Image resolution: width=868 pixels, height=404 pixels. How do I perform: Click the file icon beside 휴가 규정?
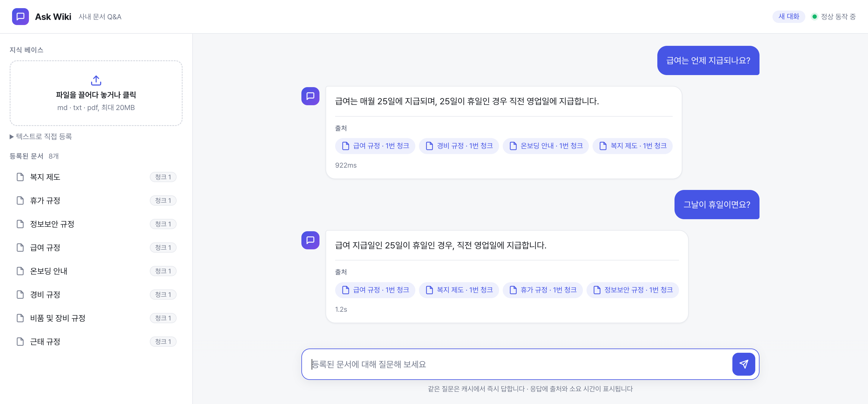(20, 200)
